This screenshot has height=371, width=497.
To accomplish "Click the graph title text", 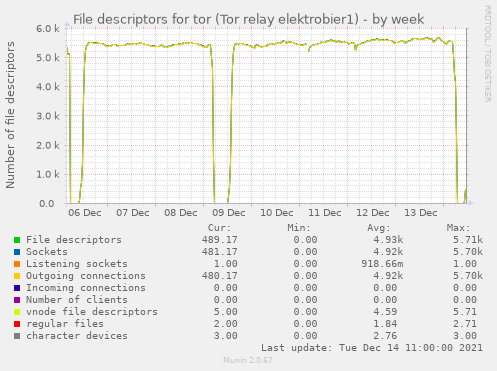I will (x=248, y=19).
